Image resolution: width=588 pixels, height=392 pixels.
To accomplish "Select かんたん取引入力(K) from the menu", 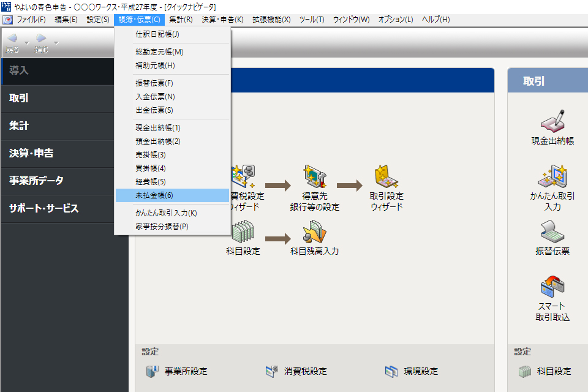I will click(x=172, y=213).
